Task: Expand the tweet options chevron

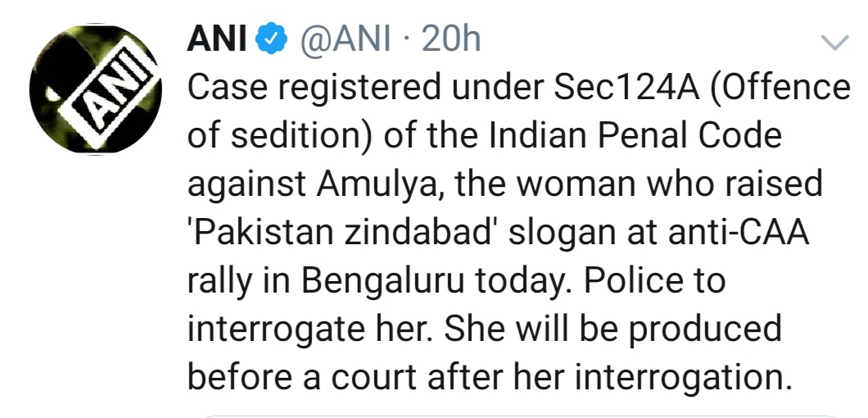Action: (834, 42)
